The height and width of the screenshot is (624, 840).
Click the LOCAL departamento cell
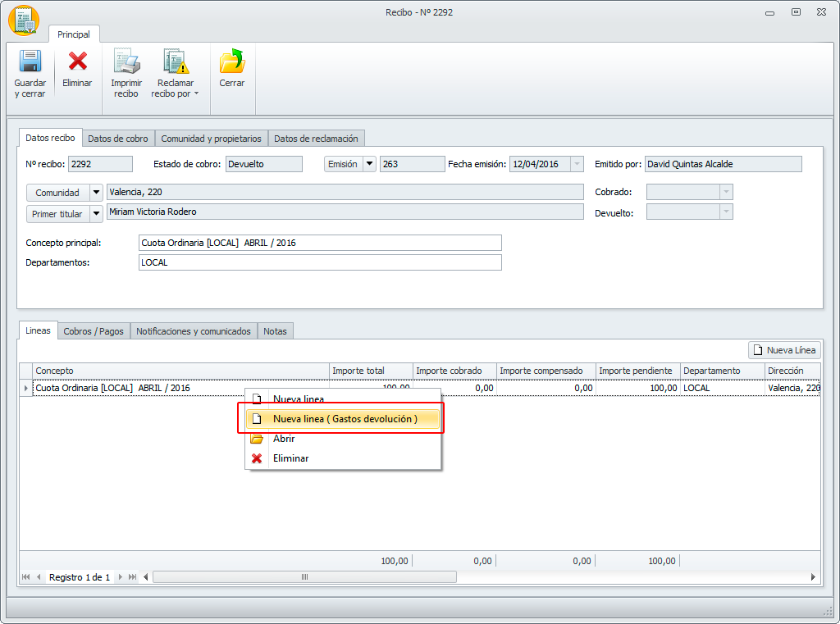(722, 388)
